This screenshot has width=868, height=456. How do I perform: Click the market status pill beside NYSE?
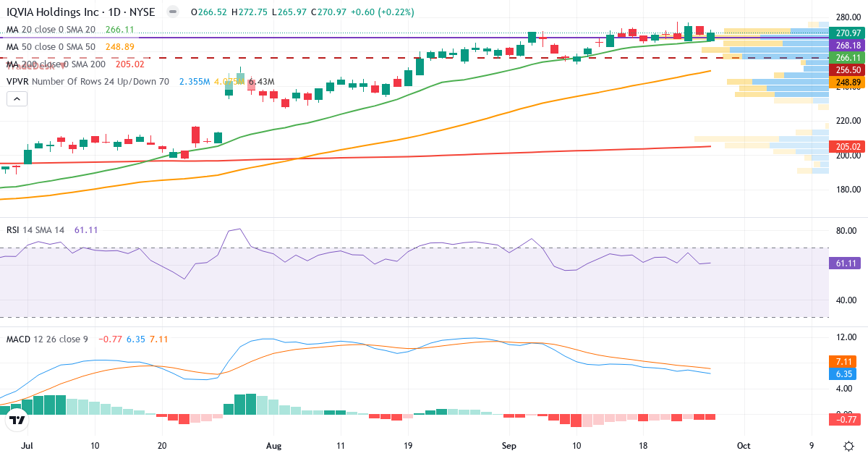click(x=172, y=12)
